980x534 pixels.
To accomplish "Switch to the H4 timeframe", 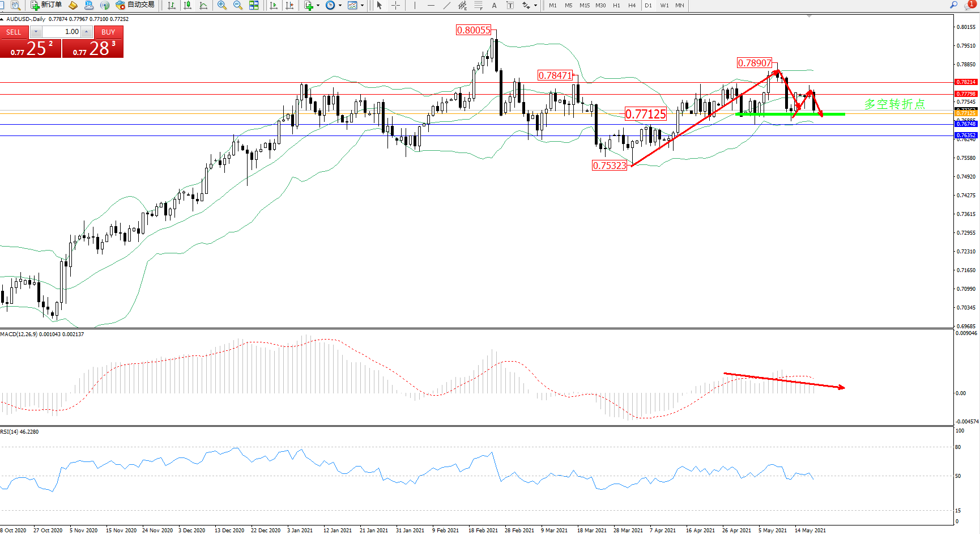I will click(x=632, y=5).
